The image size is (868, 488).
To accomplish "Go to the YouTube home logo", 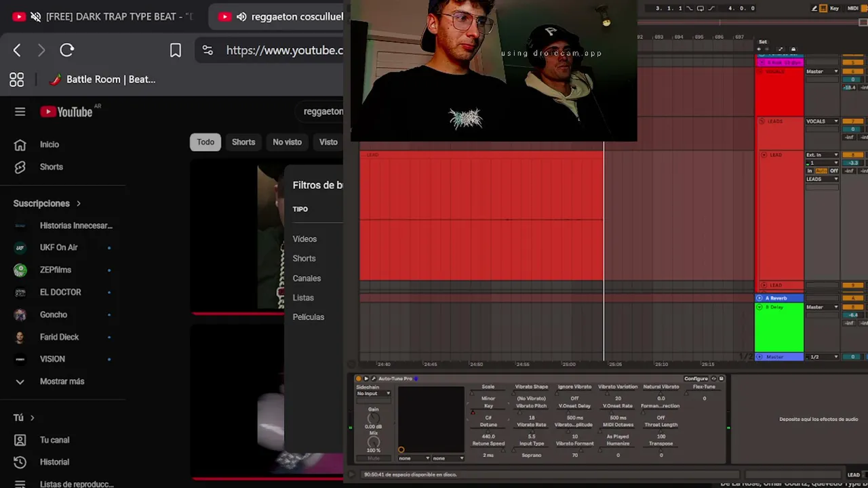I will pyautogui.click(x=66, y=112).
